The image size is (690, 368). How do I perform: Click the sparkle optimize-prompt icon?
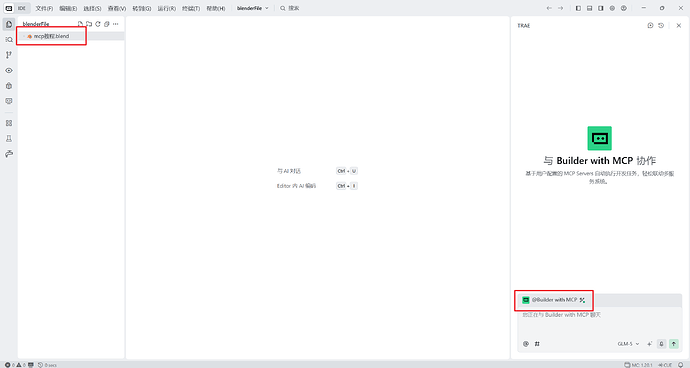(x=650, y=344)
